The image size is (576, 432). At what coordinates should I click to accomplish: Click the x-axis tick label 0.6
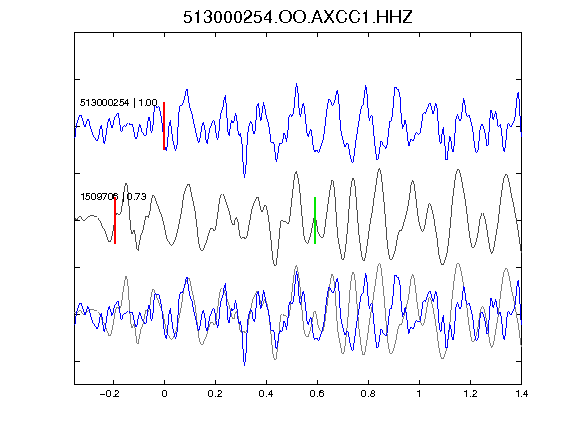click(317, 394)
